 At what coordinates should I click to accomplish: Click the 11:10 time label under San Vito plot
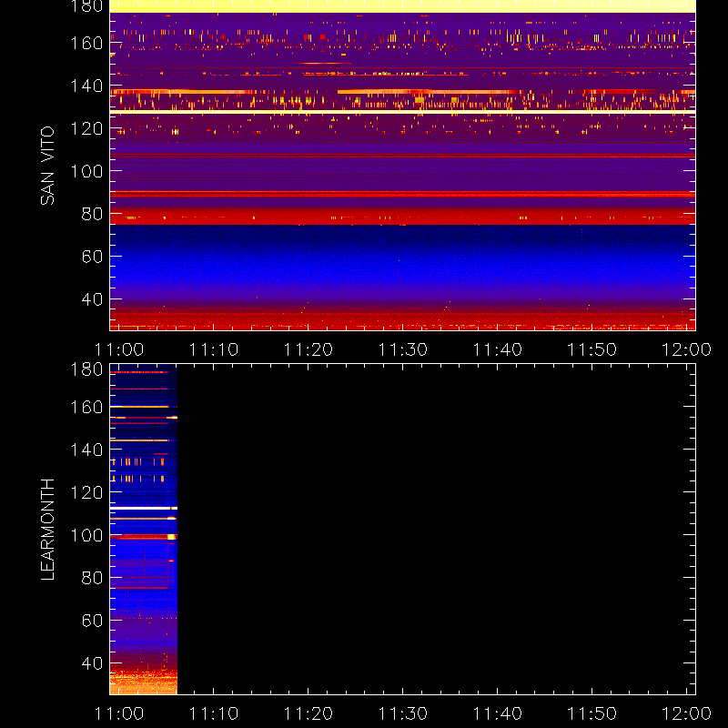pos(214,349)
